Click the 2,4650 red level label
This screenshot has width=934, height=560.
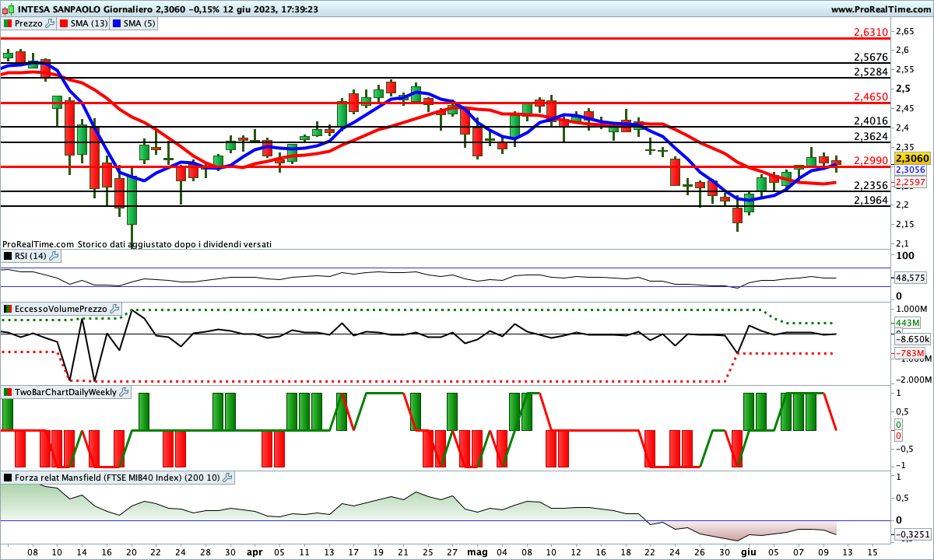coord(870,96)
